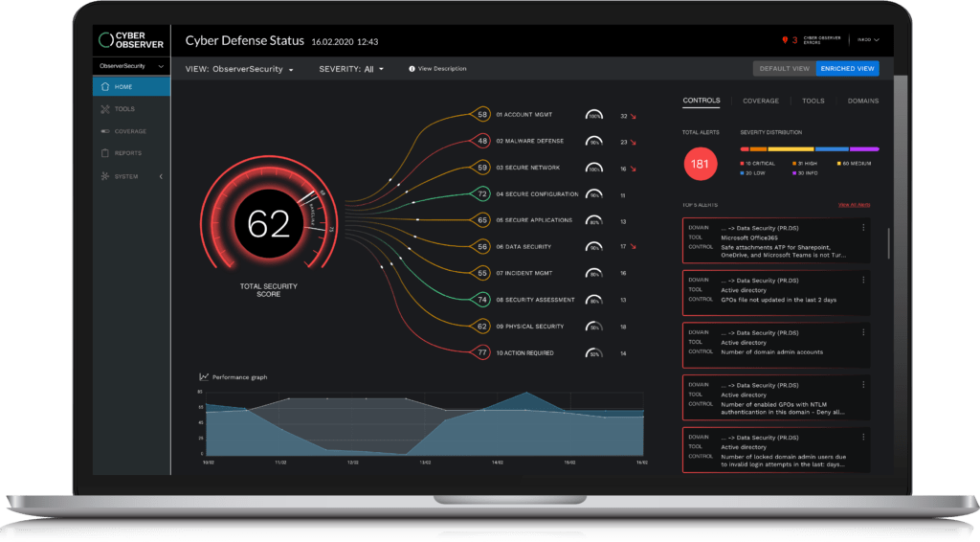Switch to Default View

pos(785,69)
